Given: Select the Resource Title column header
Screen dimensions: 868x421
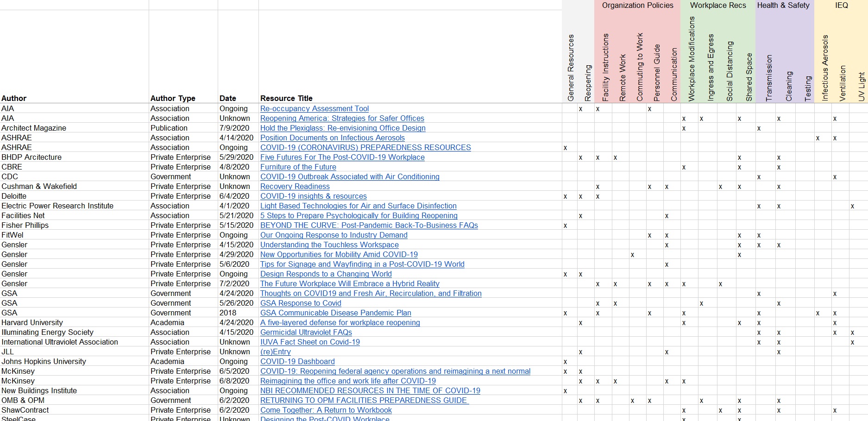Looking at the screenshot, I should (286, 98).
